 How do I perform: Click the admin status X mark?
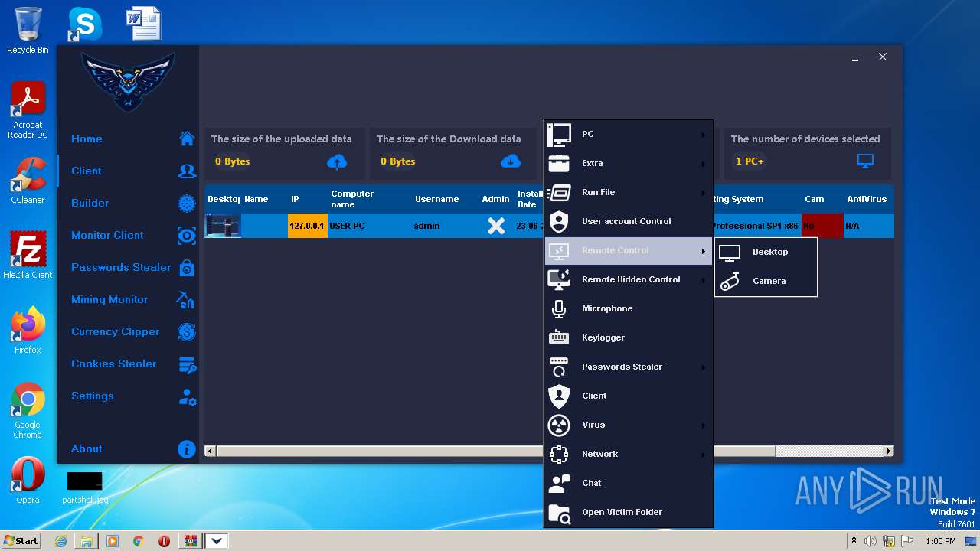click(x=496, y=226)
